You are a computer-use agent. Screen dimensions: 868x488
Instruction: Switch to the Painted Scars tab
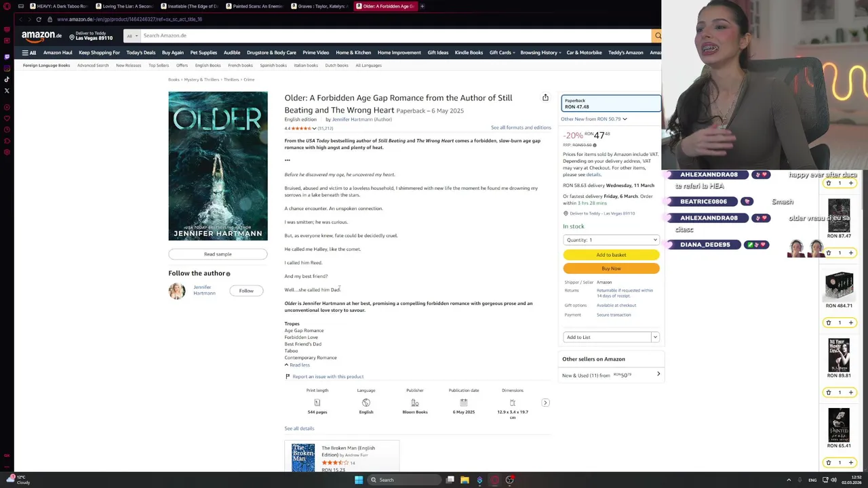click(255, 6)
